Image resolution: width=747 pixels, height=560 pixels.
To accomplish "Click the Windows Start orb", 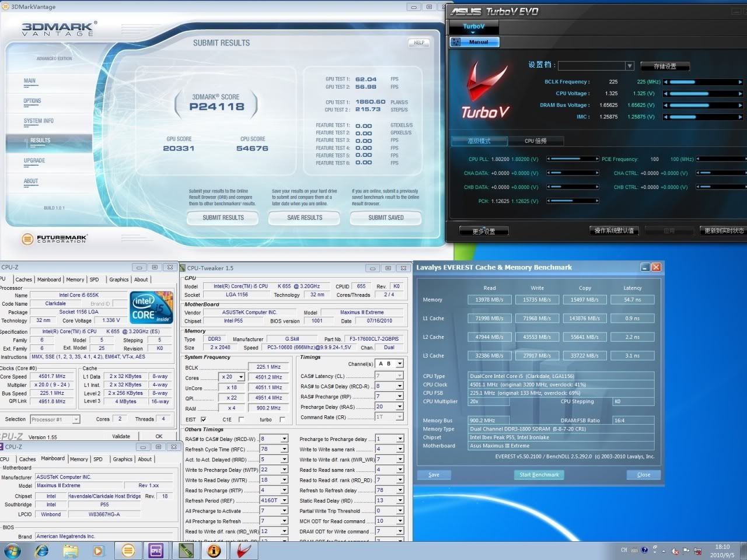I will click(12, 550).
